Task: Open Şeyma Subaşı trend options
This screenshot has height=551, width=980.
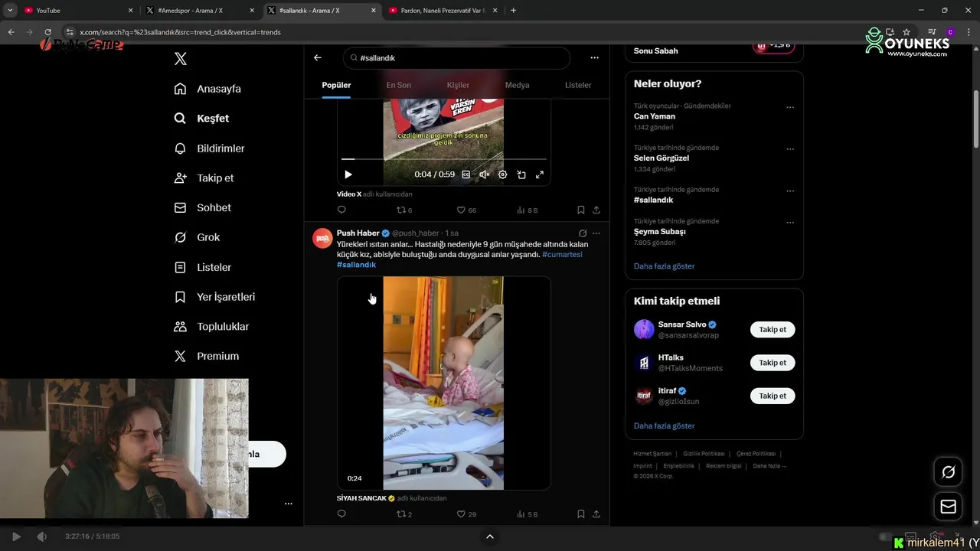Action: [x=790, y=223]
